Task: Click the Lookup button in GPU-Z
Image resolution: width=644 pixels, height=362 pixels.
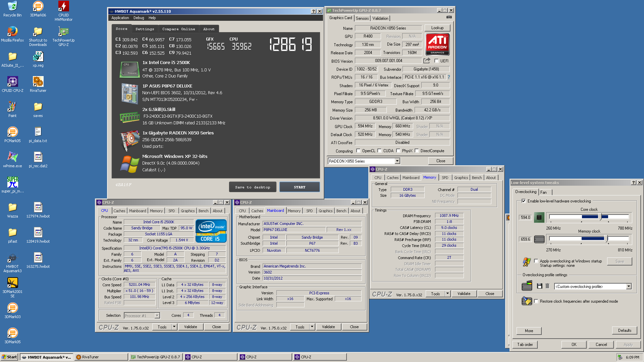Action: [437, 28]
